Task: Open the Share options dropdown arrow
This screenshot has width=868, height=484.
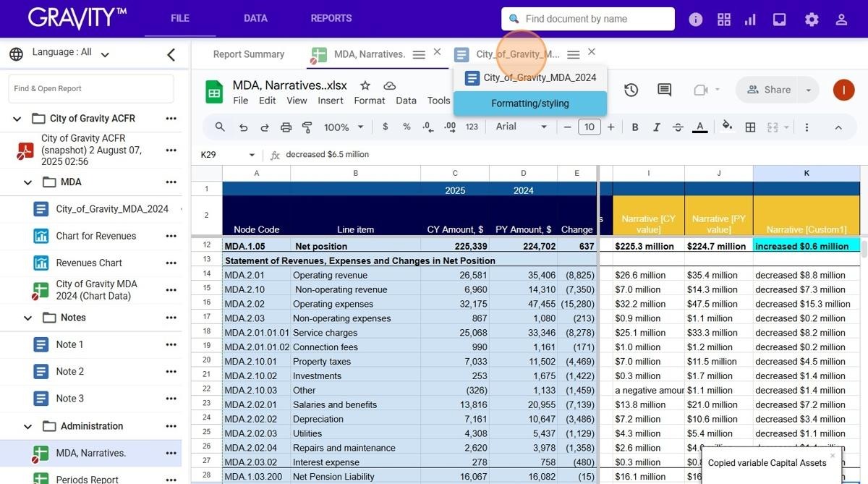Action: tap(809, 90)
